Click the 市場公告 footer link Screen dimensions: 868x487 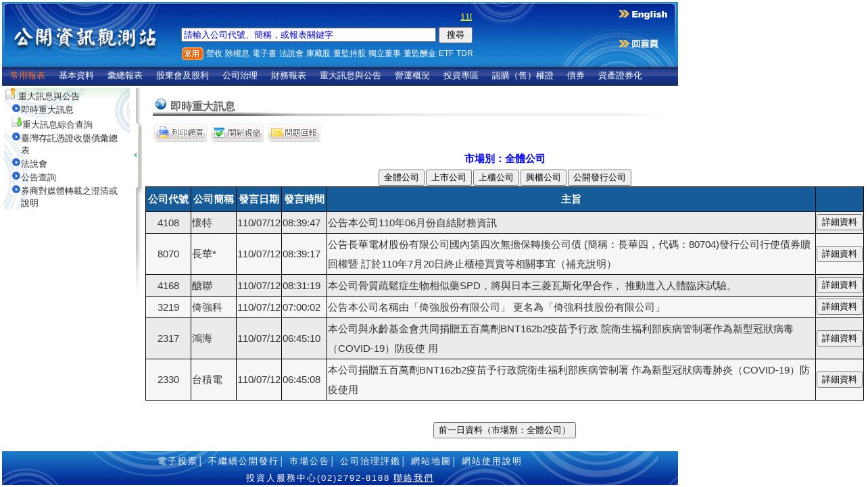309,461
